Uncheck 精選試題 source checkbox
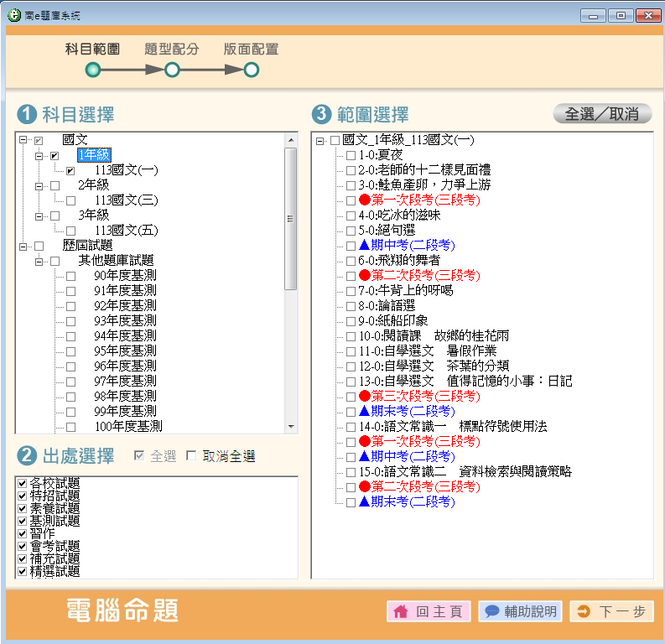Image resolution: width=665 pixels, height=644 pixels. tap(23, 572)
